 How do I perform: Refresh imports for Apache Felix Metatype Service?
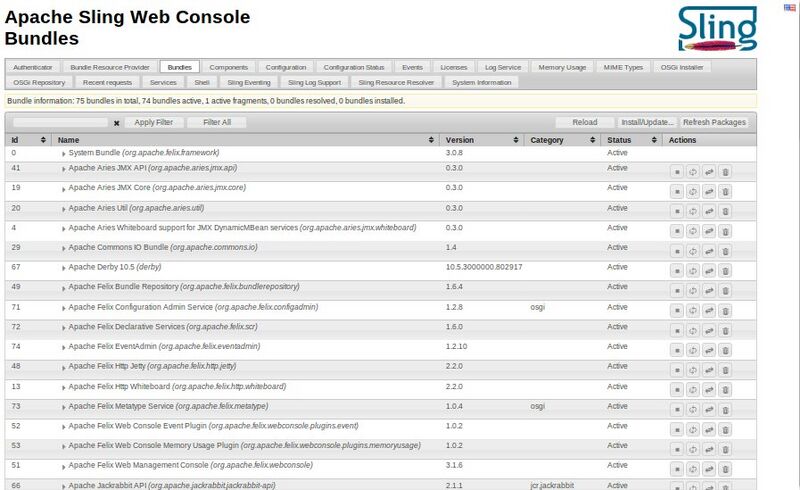[693, 409]
